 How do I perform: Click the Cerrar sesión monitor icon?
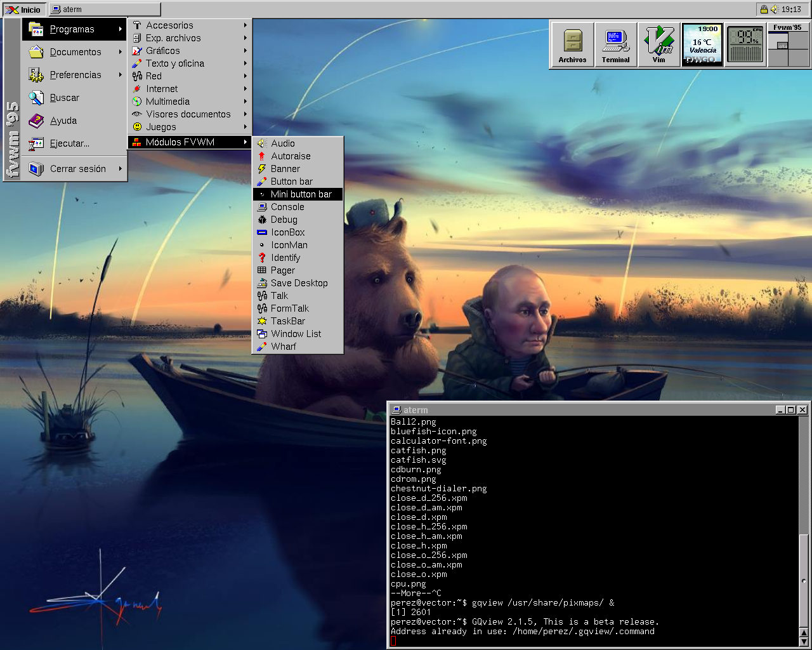36,169
